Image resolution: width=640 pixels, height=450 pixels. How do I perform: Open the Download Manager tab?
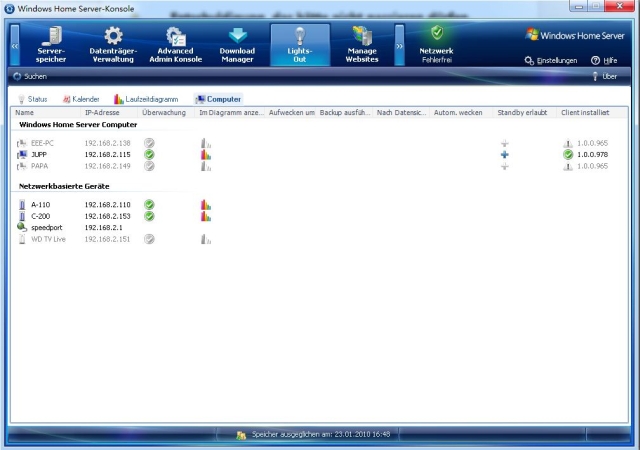238,45
